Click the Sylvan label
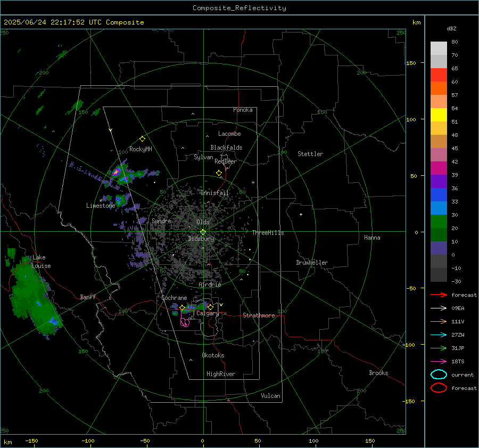The height and width of the screenshot is (448, 479). 203,157
